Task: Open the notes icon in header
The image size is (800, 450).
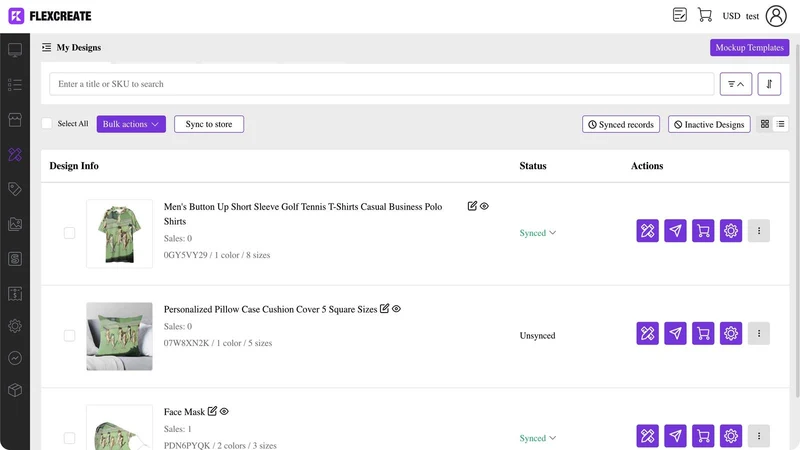Action: coord(680,15)
